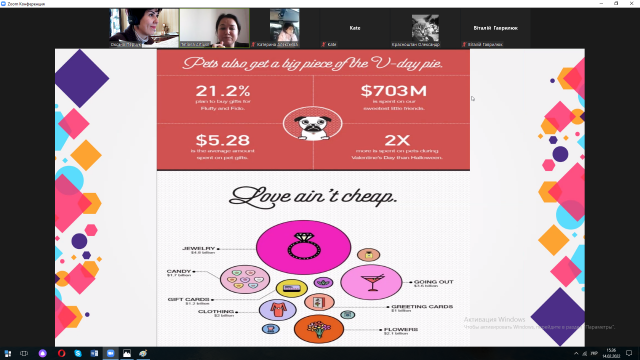
Task: Open the Paint app in the taskbar
Action: click(x=143, y=353)
